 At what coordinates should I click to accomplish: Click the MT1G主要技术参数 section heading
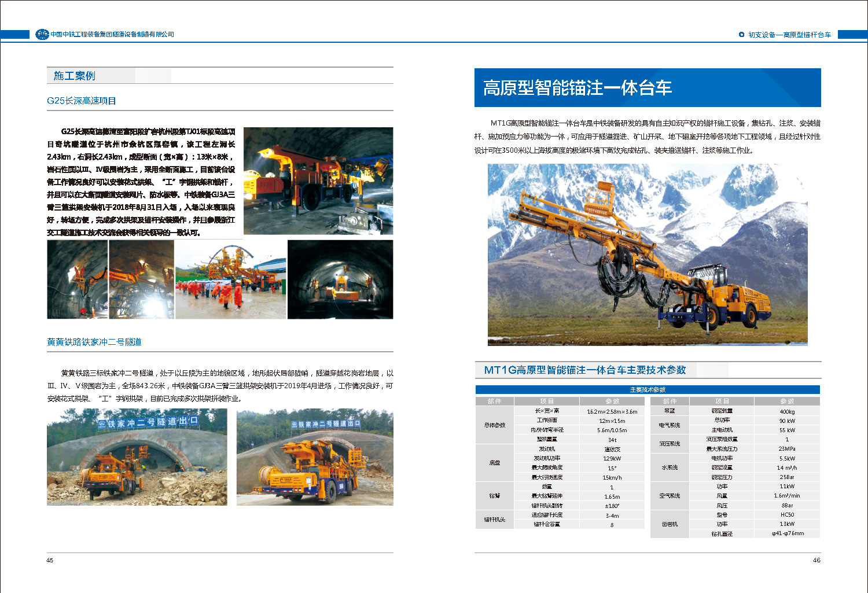point(584,370)
